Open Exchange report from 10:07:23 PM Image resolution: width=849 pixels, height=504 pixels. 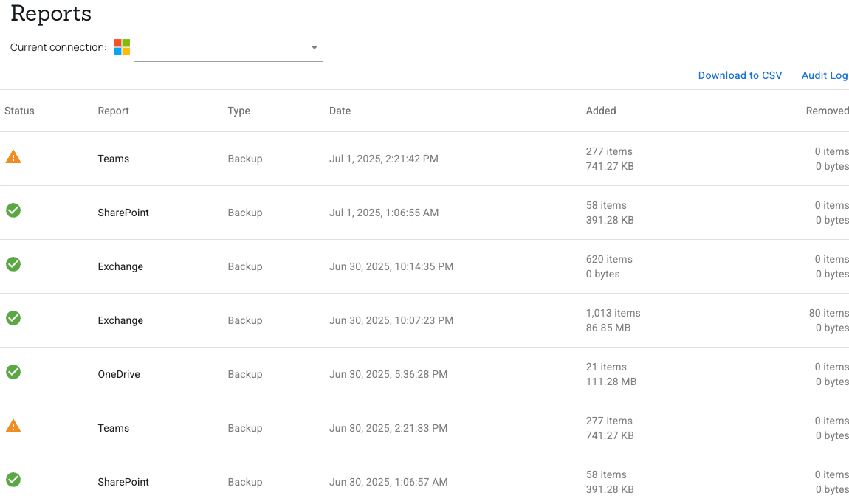[x=120, y=320]
